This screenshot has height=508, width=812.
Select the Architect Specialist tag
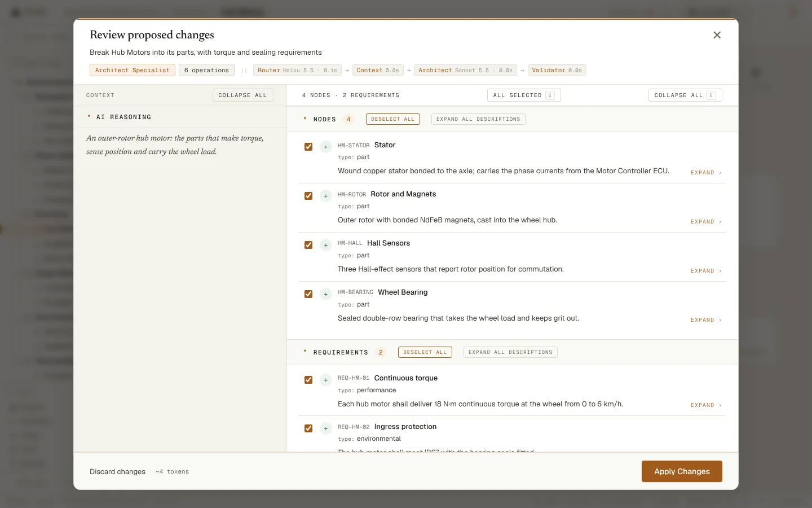tap(132, 70)
